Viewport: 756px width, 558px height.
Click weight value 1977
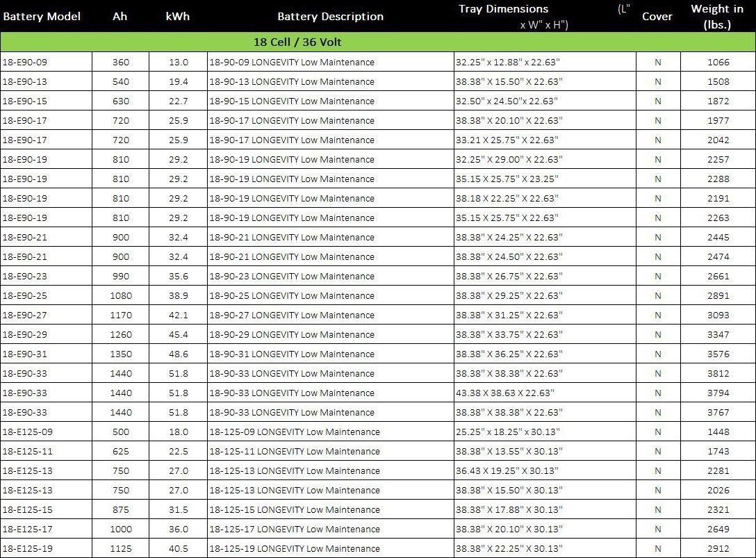718,121
